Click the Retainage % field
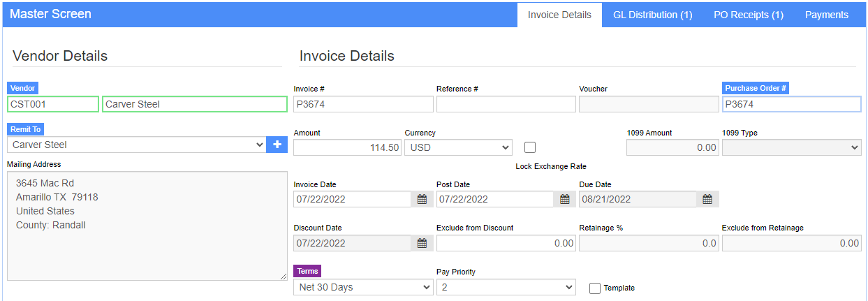Screen dimensions: 868x301 (x=649, y=243)
